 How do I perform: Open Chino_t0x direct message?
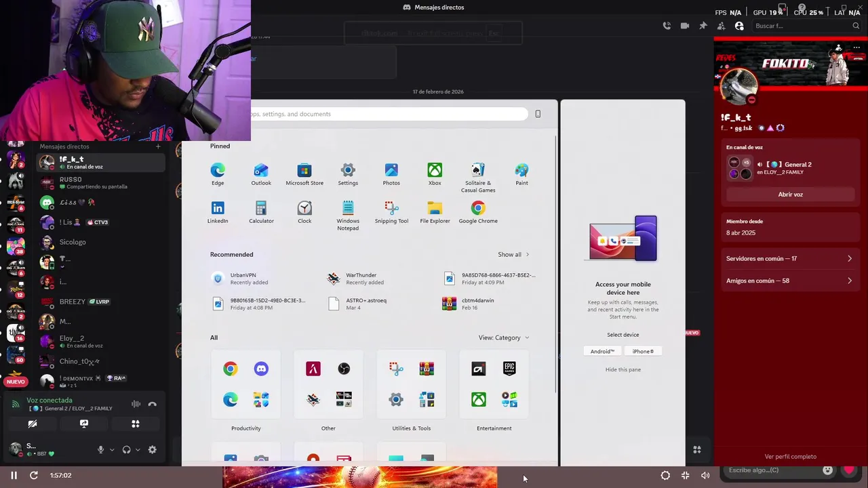point(102,361)
